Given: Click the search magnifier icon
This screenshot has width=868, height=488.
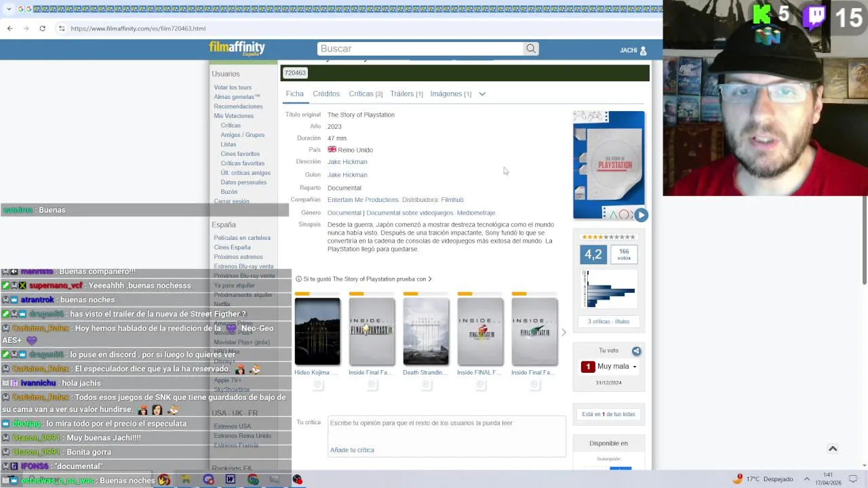Looking at the screenshot, I should pos(531,49).
